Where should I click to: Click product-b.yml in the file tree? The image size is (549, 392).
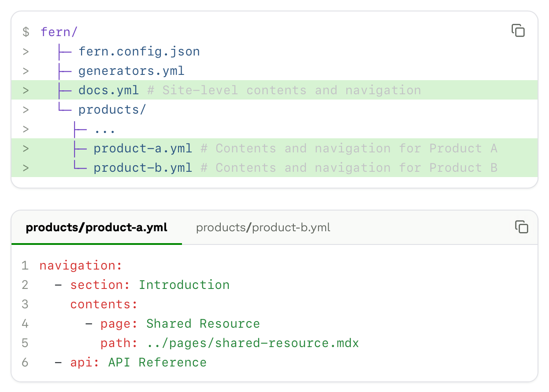(x=143, y=168)
